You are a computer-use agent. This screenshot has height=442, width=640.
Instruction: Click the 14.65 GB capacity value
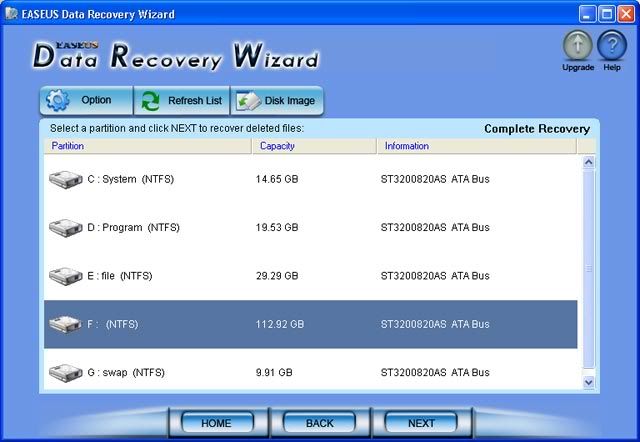(x=277, y=179)
